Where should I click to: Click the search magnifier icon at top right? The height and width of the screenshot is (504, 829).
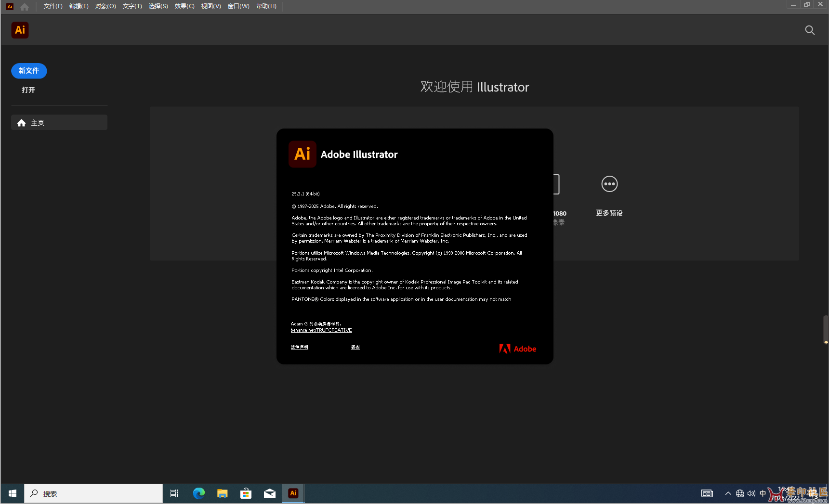(810, 30)
